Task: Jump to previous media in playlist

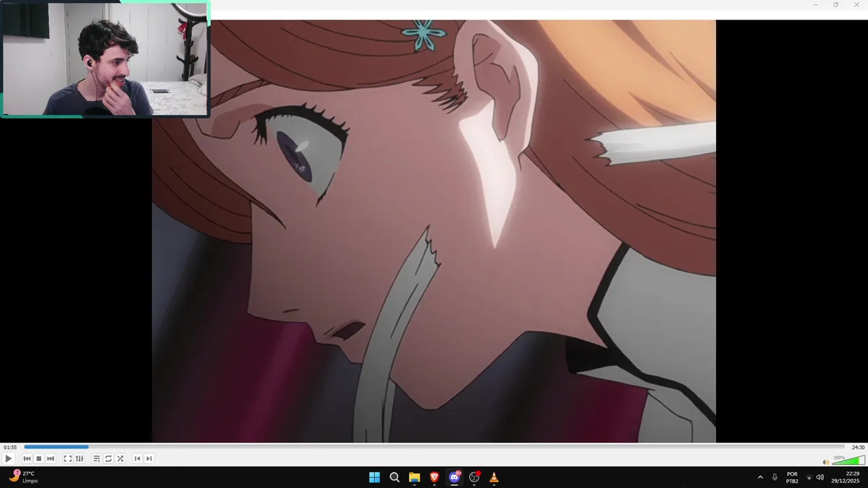Action: 27,459
